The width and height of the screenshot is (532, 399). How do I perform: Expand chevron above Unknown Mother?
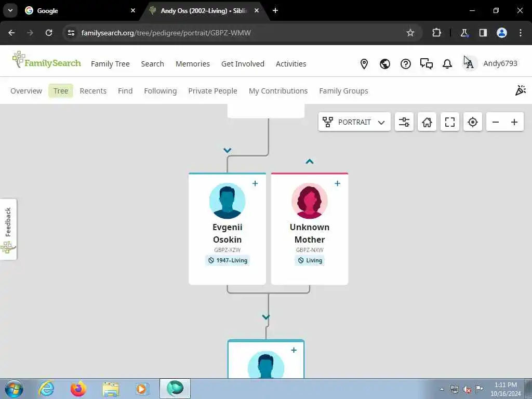tap(310, 162)
